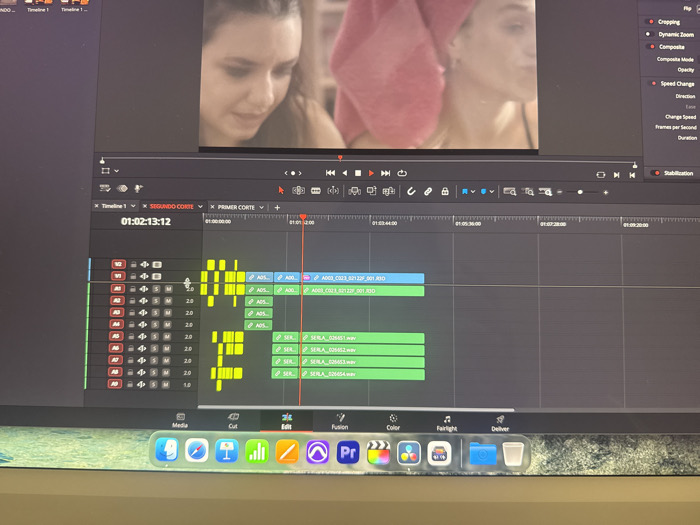Switch to the SEGUNDO CORTE timeline tab
The image size is (700, 525).
click(171, 206)
